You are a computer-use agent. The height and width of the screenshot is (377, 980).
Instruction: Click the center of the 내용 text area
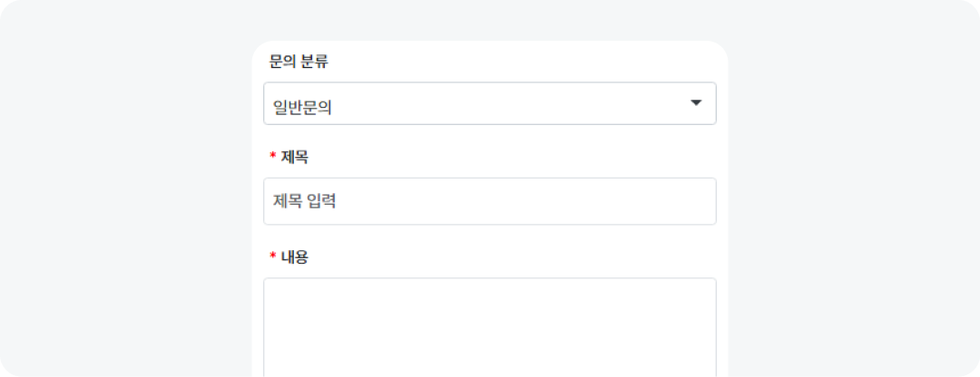(489, 328)
